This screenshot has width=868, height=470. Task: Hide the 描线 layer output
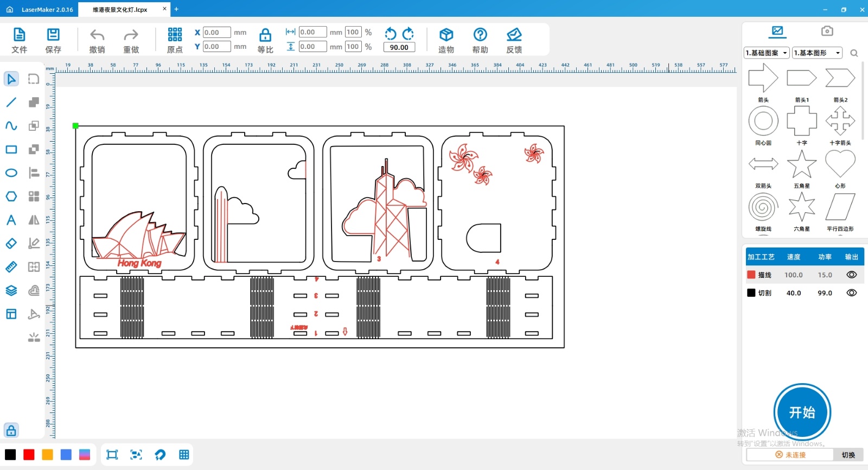click(x=851, y=275)
